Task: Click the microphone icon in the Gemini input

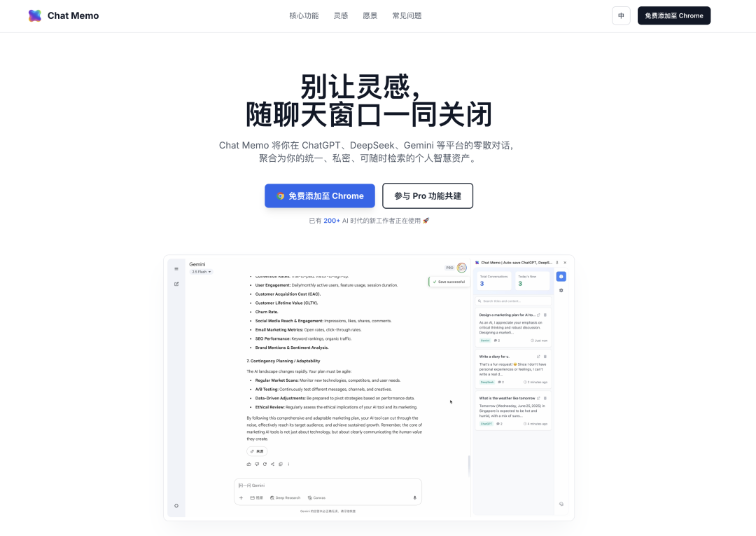Action: (x=414, y=498)
